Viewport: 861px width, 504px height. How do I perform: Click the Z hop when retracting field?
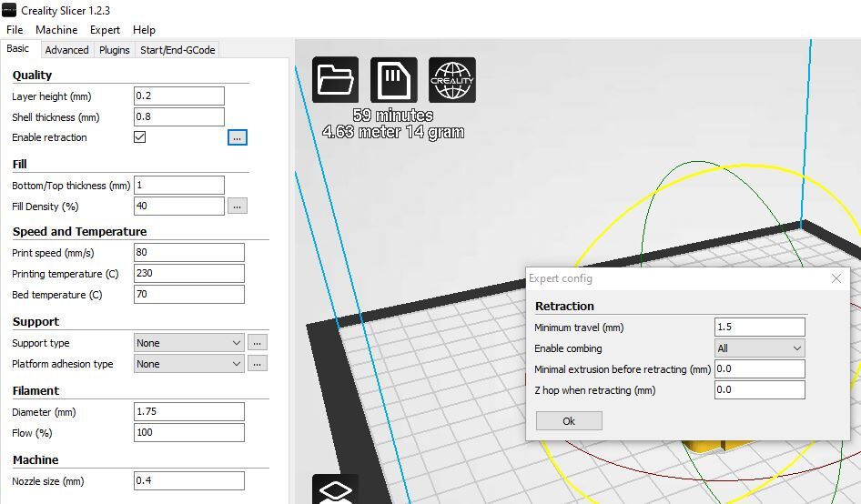coord(760,389)
